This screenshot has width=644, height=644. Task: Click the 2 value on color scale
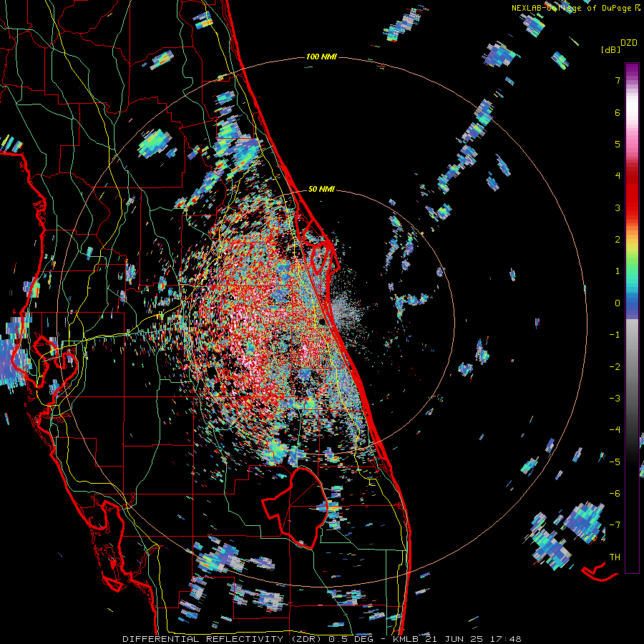(618, 240)
